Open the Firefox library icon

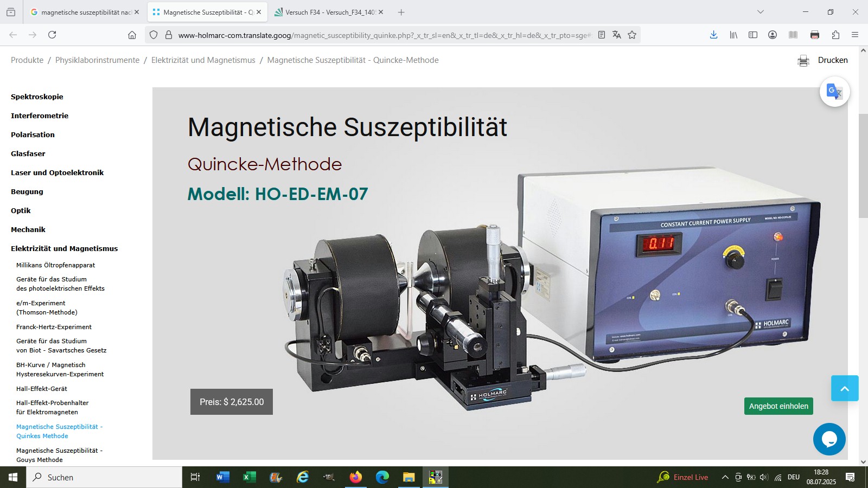tap(733, 35)
